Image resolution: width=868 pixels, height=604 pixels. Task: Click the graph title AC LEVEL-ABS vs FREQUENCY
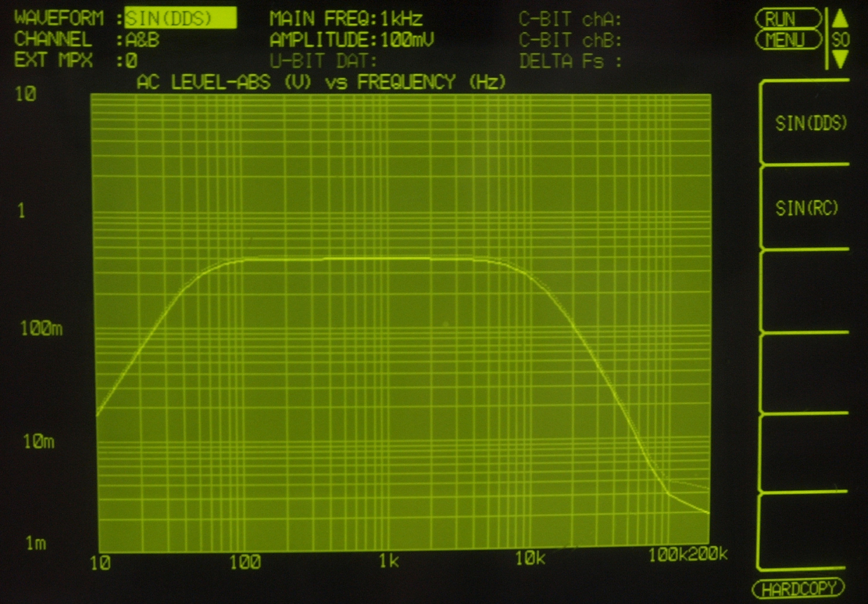coord(321,82)
